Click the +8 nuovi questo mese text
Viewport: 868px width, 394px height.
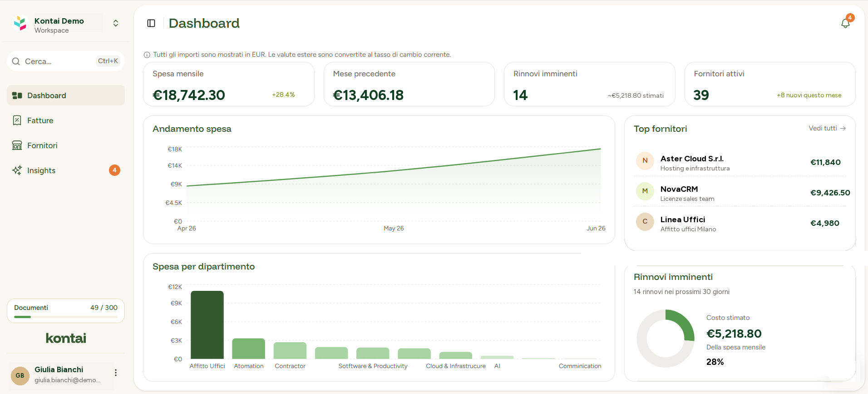809,95
